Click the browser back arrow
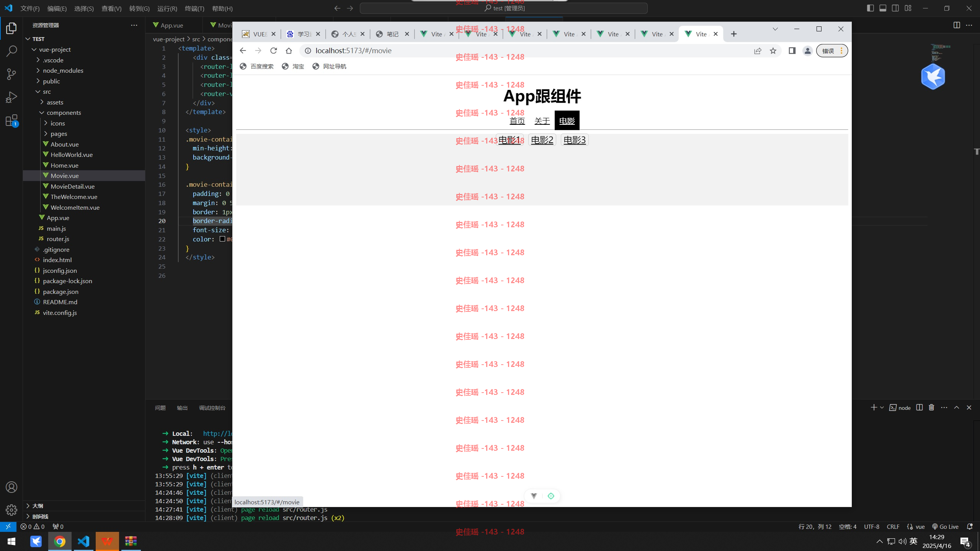This screenshot has height=551, width=980. click(243, 51)
